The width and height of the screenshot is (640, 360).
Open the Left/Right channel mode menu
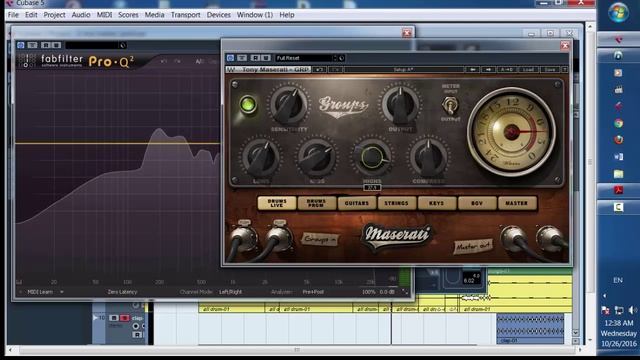(x=231, y=292)
